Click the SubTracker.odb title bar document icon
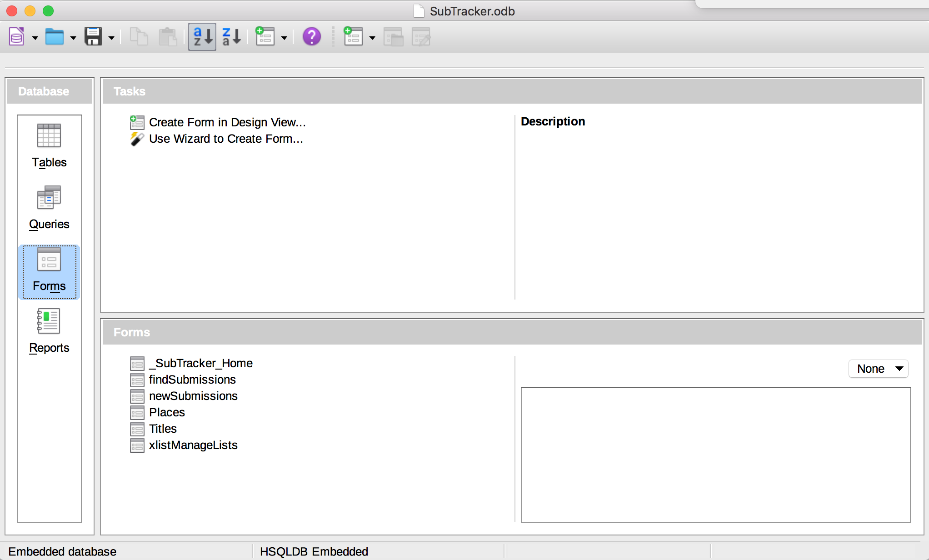The height and width of the screenshot is (560, 929). tap(419, 11)
